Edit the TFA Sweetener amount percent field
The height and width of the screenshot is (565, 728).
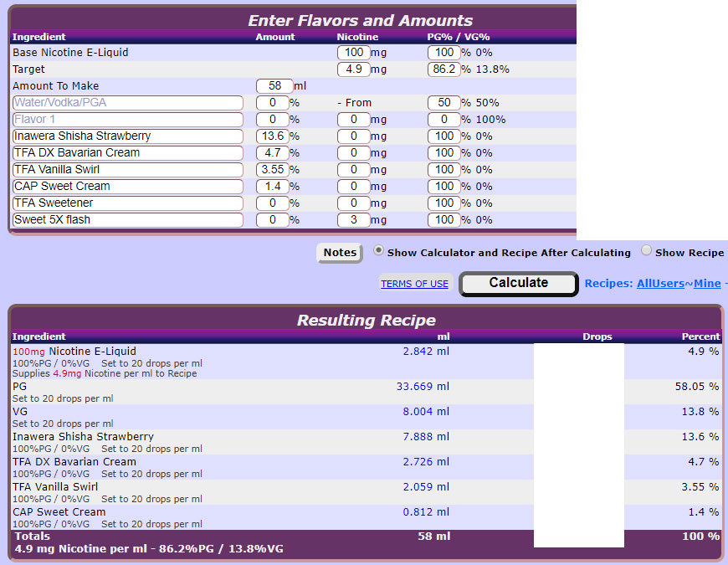[x=272, y=203]
